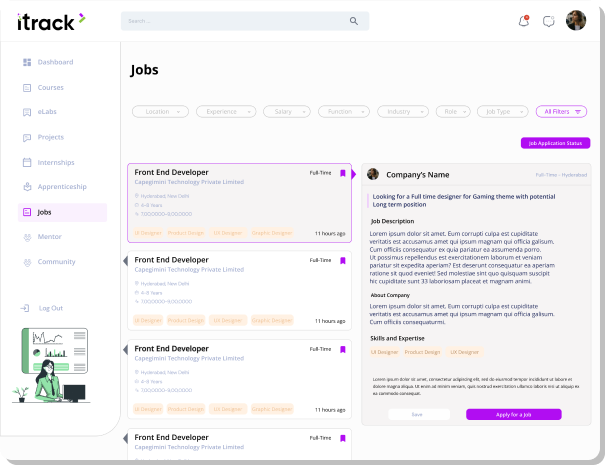Open the Industry filter dropdown

pos(402,112)
